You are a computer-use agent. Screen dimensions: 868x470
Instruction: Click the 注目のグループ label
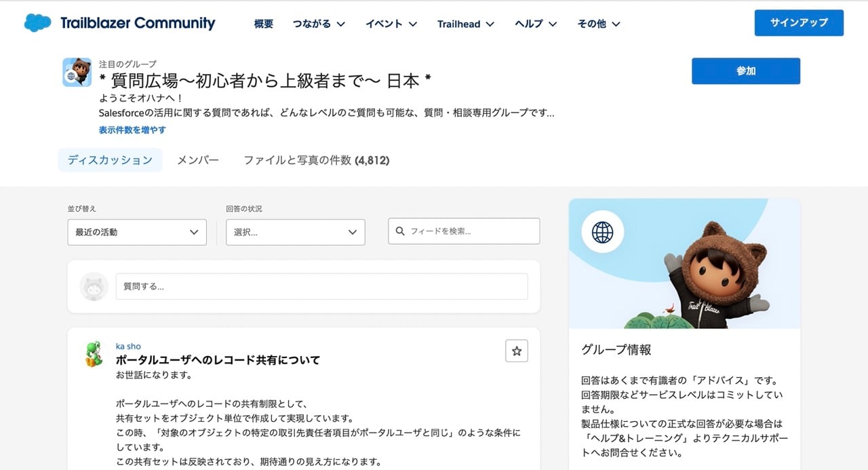127,64
